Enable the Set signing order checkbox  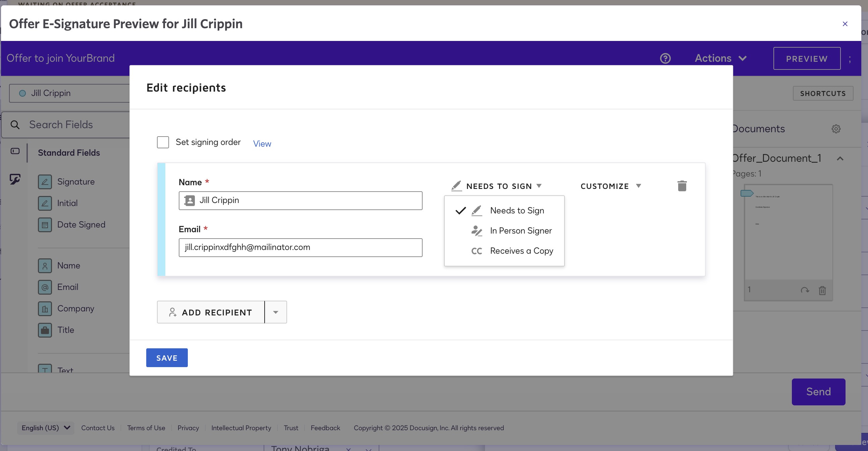point(163,142)
